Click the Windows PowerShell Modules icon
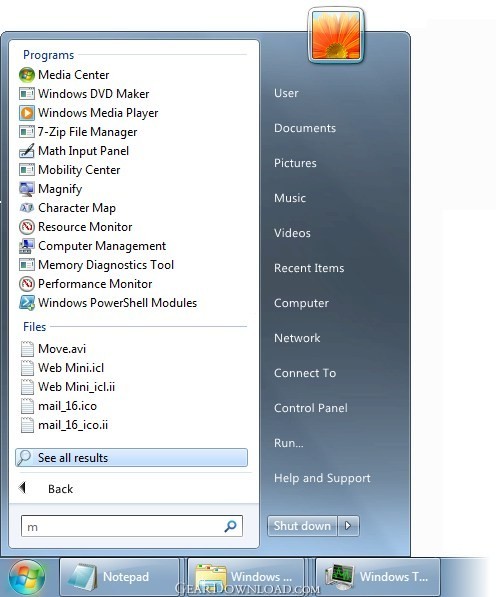Image resolution: width=496 pixels, height=597 pixels. tap(27, 303)
